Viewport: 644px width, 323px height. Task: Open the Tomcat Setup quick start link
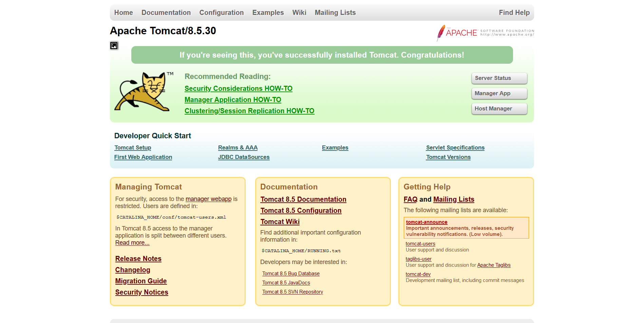[x=133, y=147]
